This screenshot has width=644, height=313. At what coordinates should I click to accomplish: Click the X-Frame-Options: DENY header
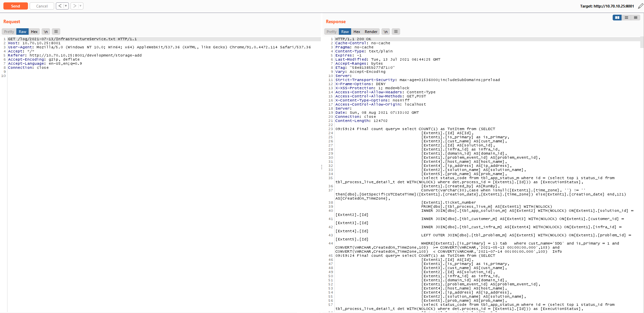pos(360,84)
